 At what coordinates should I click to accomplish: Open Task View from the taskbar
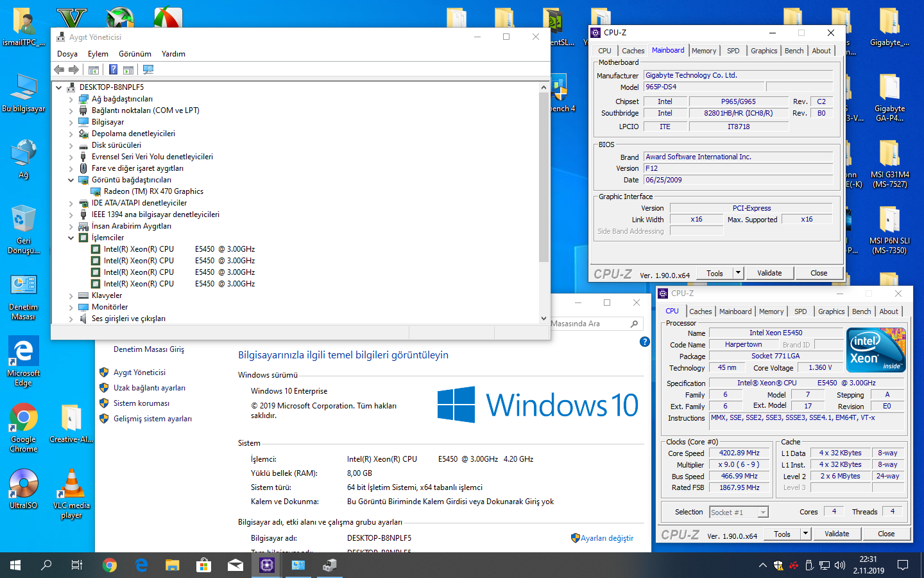click(77, 565)
